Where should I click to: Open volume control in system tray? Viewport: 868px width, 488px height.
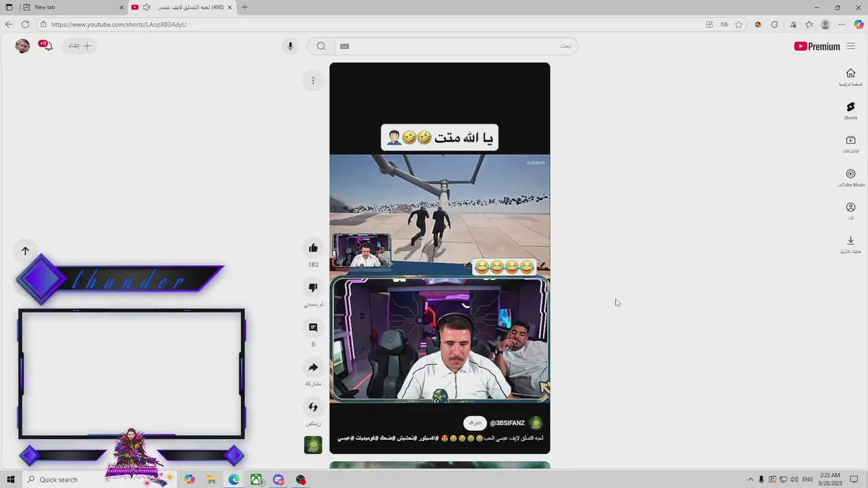(793, 480)
